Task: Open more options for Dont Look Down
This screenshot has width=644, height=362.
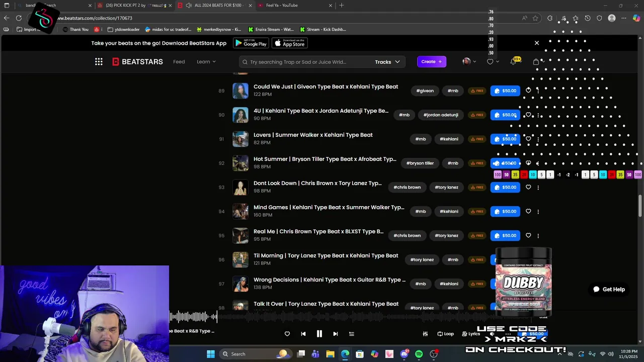Action: pos(538,187)
